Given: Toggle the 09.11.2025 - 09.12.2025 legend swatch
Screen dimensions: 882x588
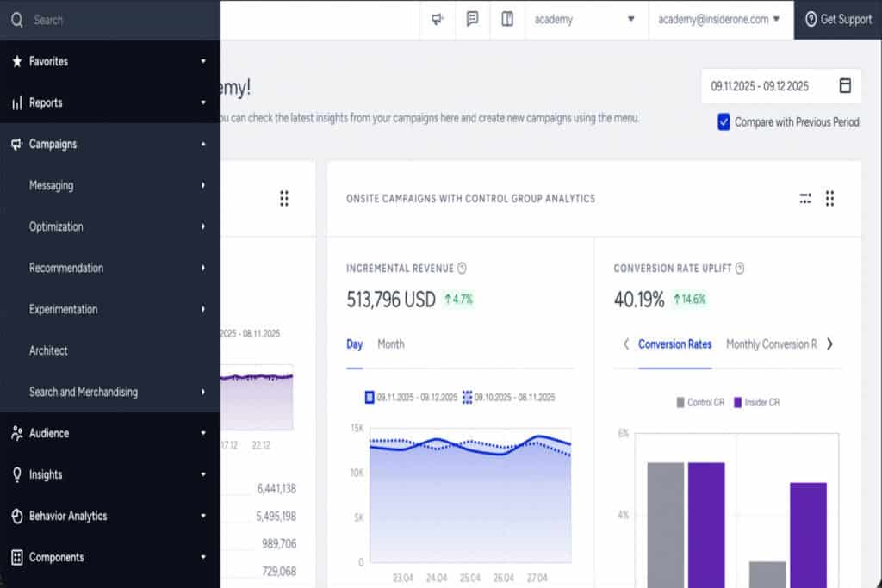Looking at the screenshot, I should point(370,398).
